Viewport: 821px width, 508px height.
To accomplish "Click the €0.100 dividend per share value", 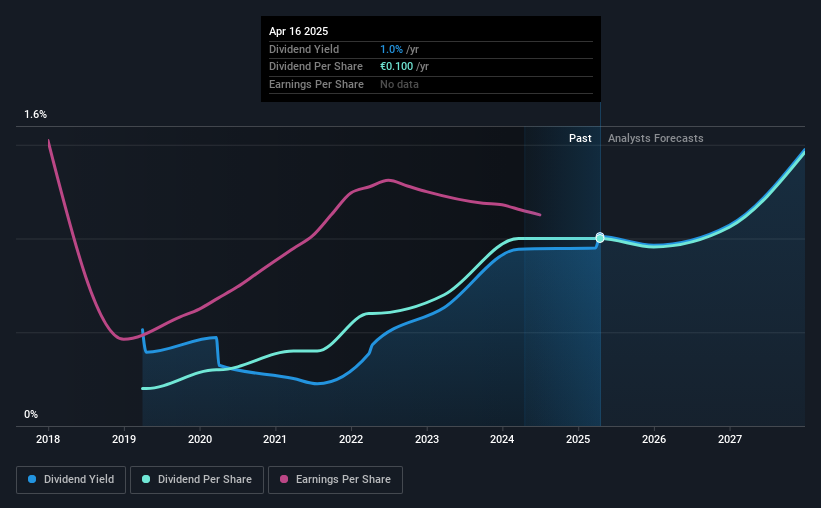I will (x=396, y=67).
